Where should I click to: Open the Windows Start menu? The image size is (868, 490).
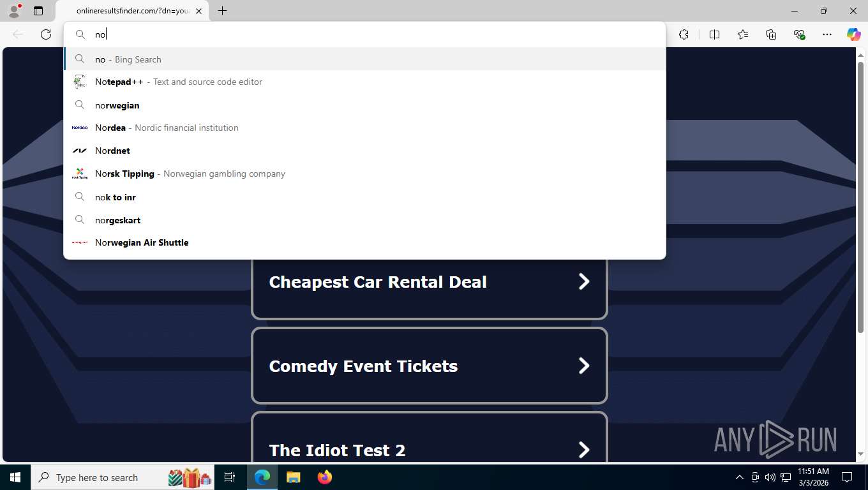[15, 477]
